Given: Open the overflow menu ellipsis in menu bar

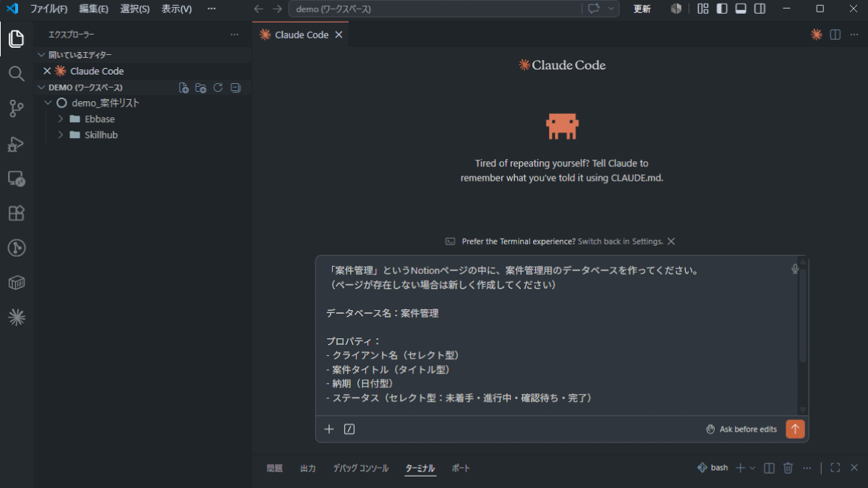Looking at the screenshot, I should [211, 9].
